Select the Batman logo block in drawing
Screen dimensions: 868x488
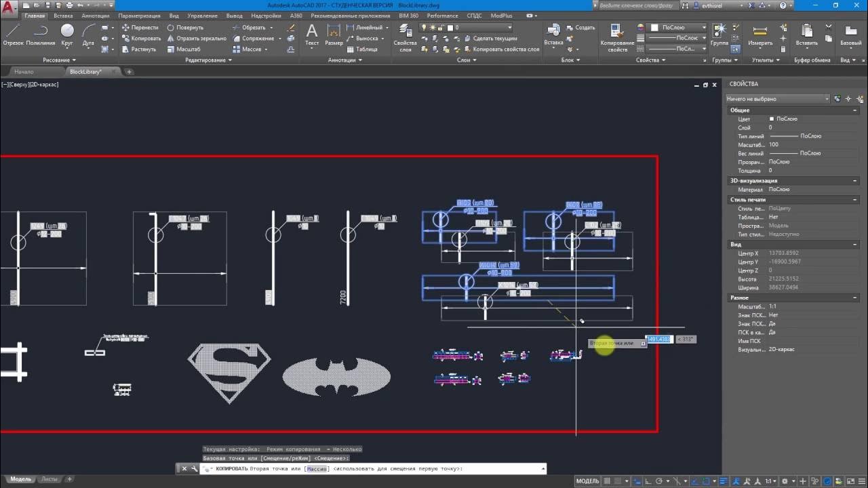coord(336,378)
